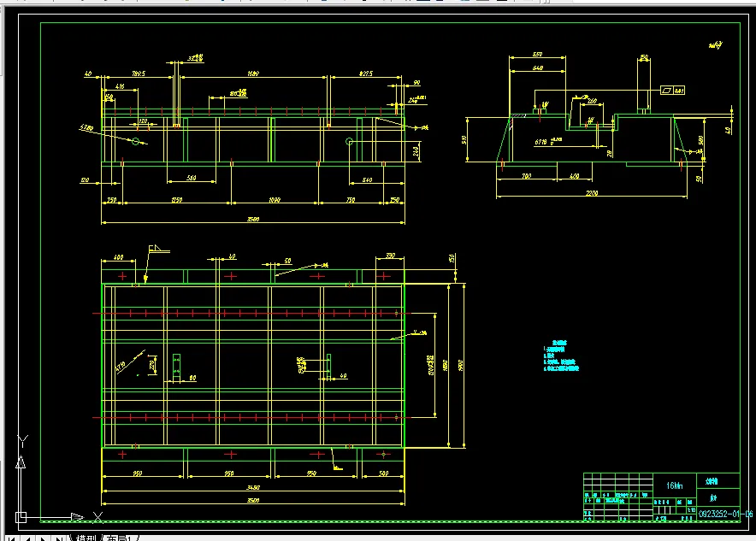Select the 789.5 dimension at top left
The height and width of the screenshot is (541, 756).
coord(139,74)
